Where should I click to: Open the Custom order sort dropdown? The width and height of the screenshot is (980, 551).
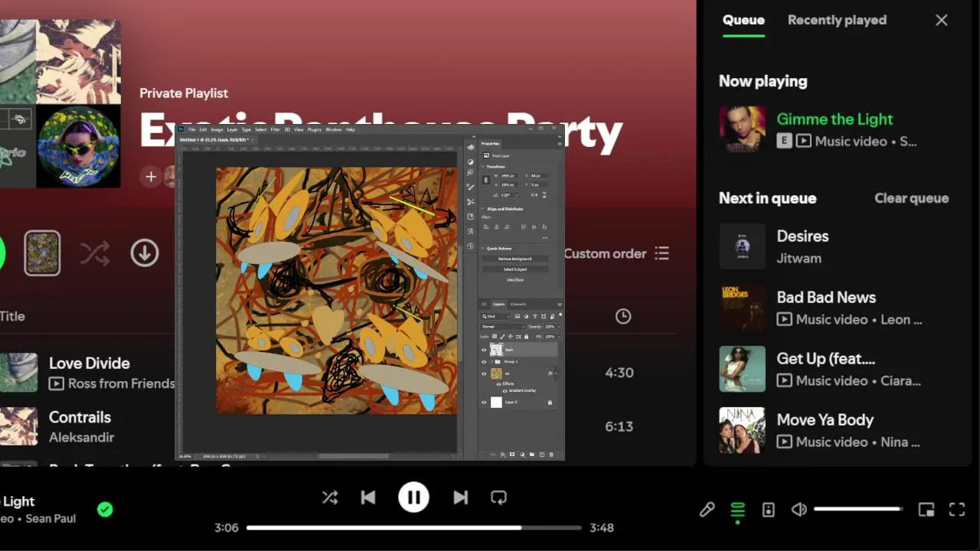[x=617, y=253]
